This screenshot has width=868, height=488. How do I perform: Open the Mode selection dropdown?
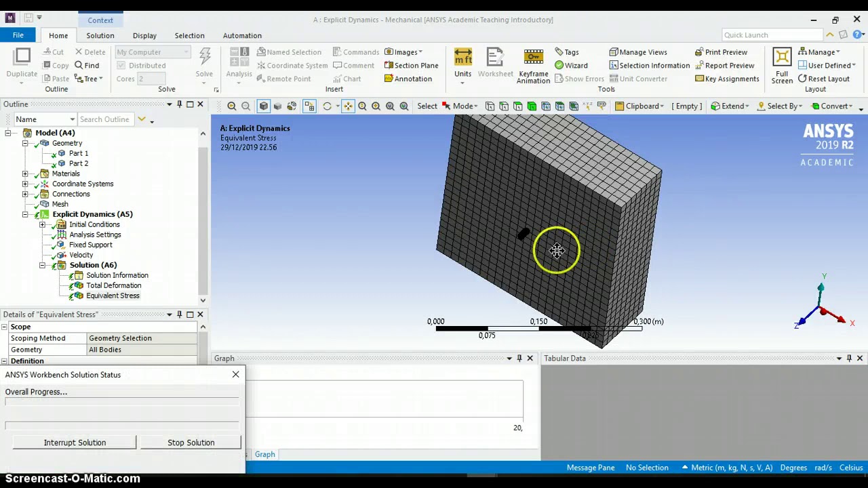coord(460,106)
